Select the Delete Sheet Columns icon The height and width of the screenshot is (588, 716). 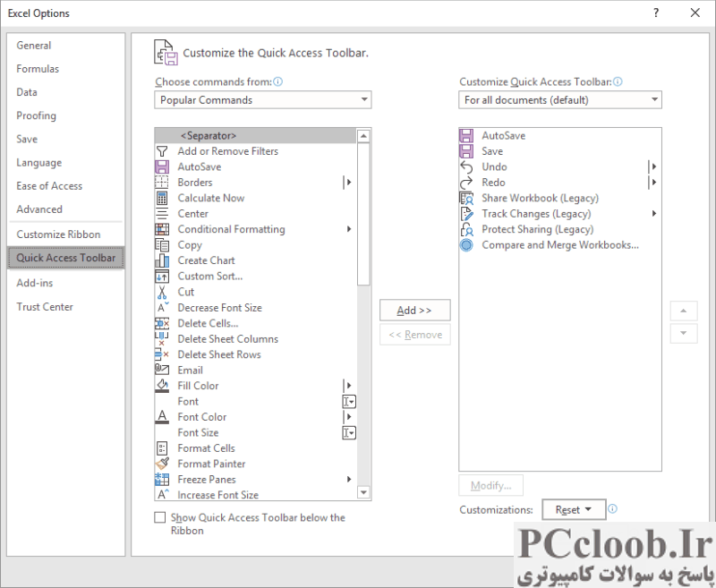[x=162, y=338]
